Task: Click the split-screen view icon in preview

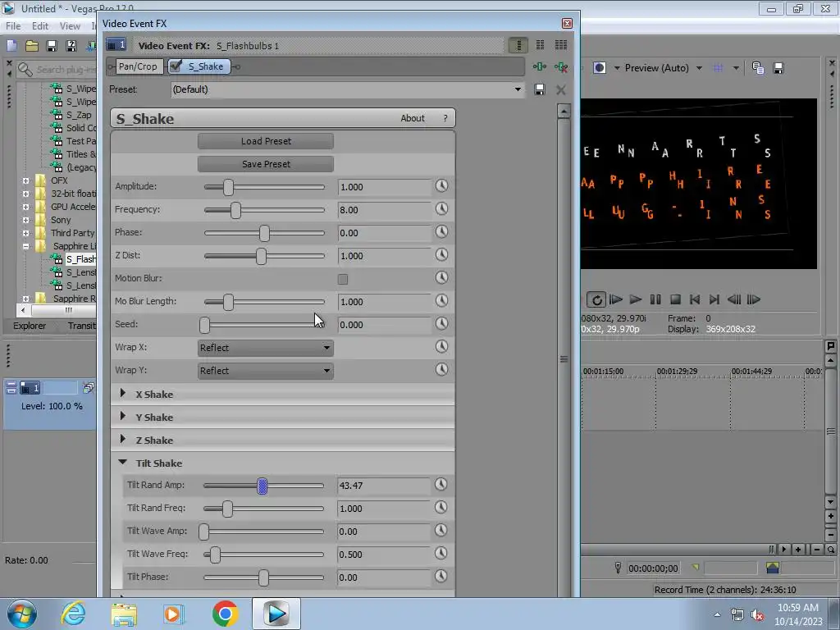Action: click(x=600, y=68)
